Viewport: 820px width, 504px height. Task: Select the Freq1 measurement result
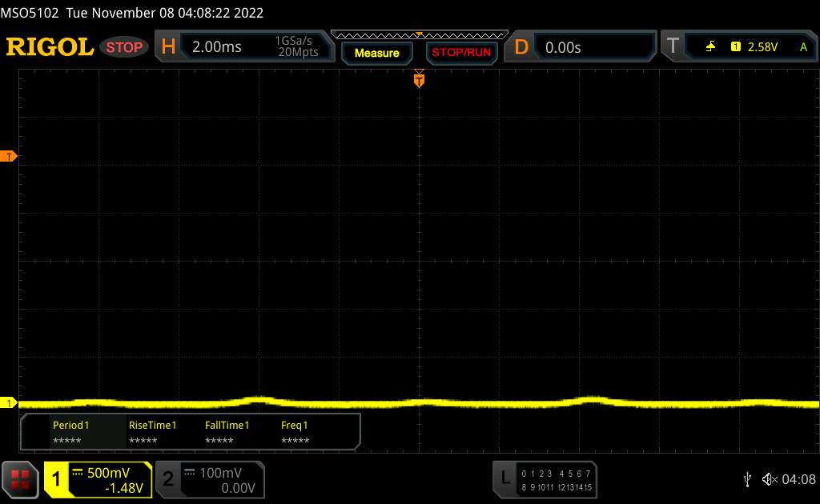tap(295, 433)
